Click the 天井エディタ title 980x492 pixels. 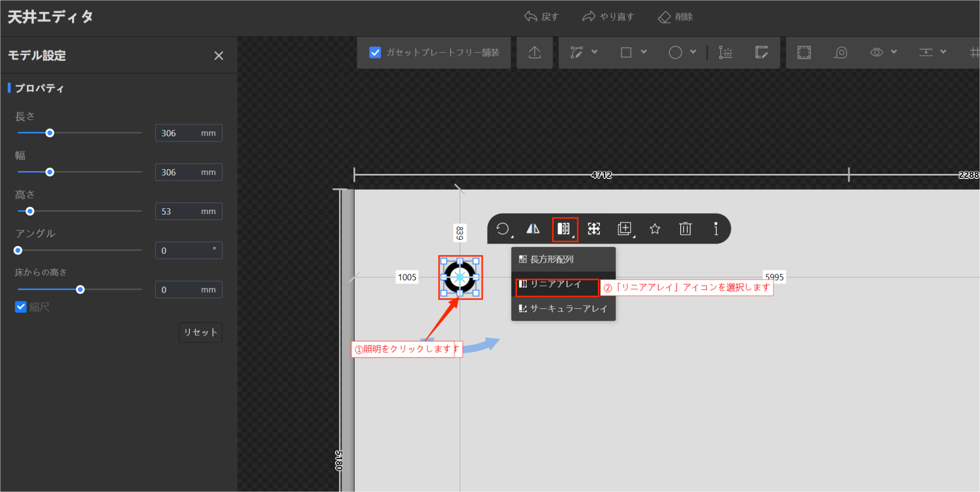[50, 17]
